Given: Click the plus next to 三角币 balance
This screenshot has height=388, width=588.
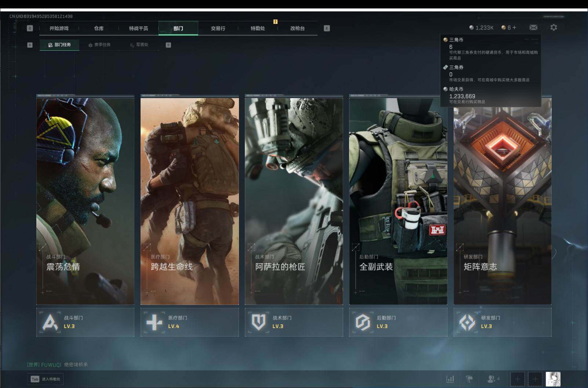Looking at the screenshot, I should point(514,28).
